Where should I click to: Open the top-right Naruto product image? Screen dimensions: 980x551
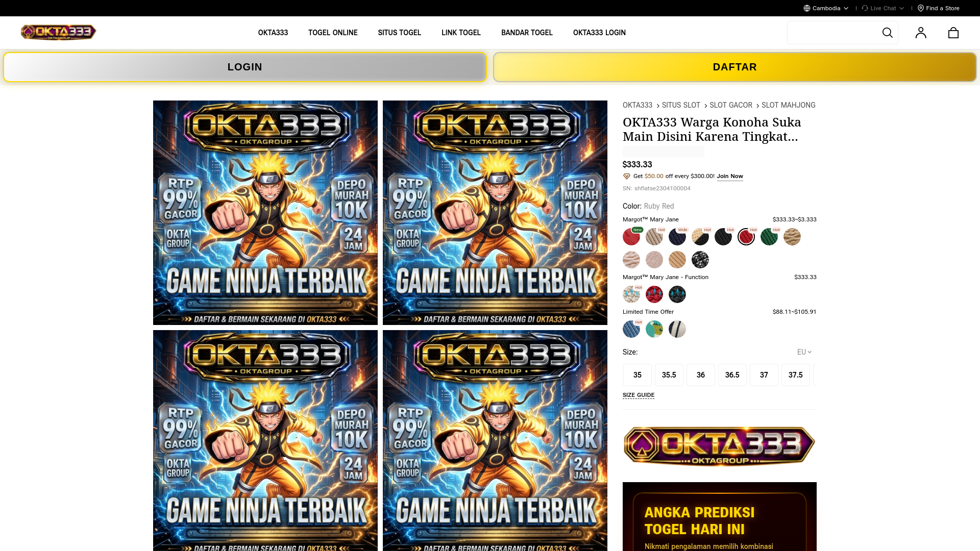click(x=495, y=213)
